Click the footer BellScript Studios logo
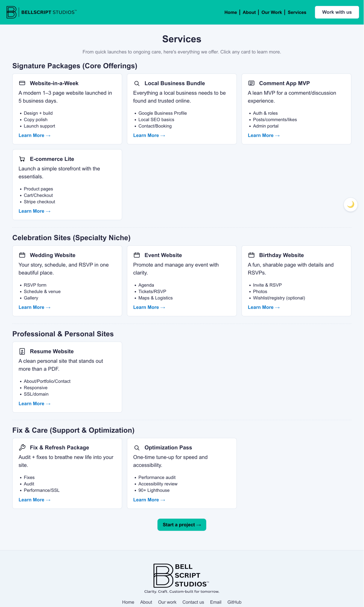 (182, 575)
